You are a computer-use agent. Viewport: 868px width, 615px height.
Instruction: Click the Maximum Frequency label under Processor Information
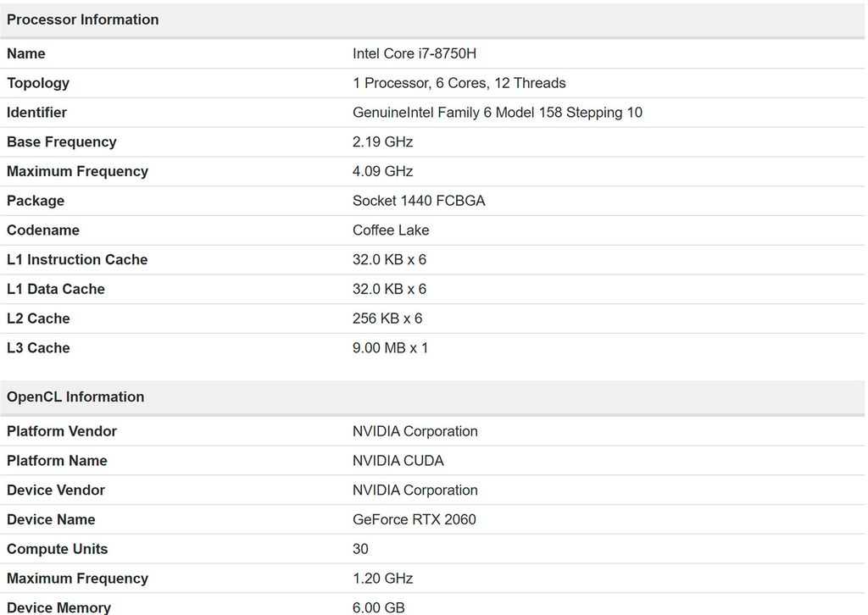(x=77, y=171)
